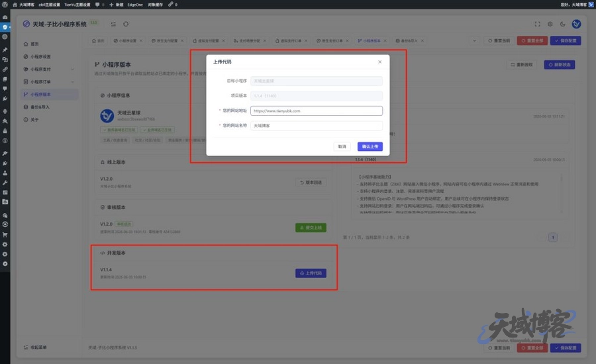Click 取消 to dismiss the upload dialog
This screenshot has height=364, width=596.
(x=342, y=146)
